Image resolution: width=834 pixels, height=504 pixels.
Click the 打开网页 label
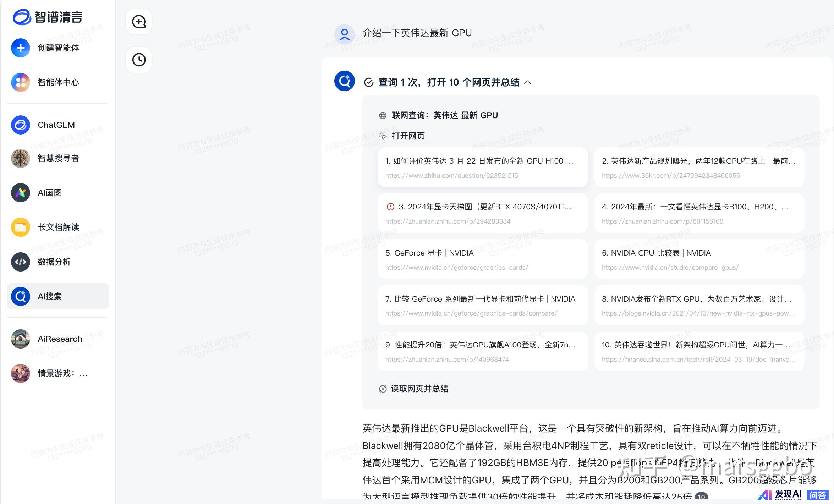[408, 136]
